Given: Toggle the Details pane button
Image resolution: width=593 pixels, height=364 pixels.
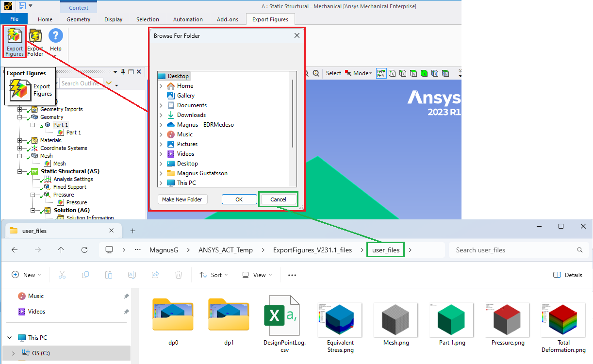Looking at the screenshot, I should [568, 275].
